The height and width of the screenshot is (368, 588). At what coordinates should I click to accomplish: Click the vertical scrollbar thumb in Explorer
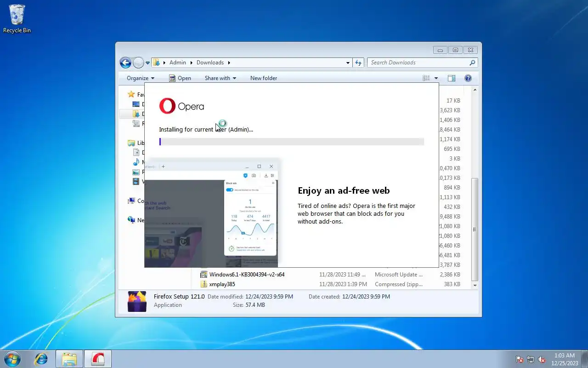[x=475, y=229]
